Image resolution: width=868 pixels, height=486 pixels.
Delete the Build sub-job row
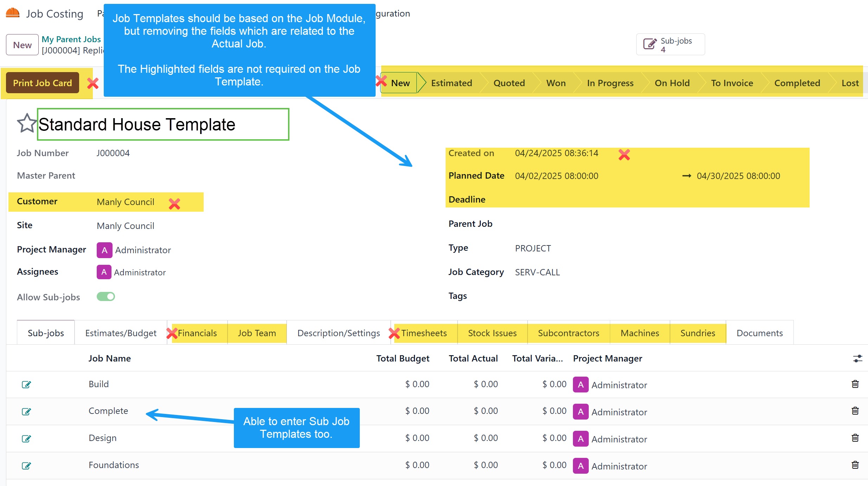[x=855, y=384]
